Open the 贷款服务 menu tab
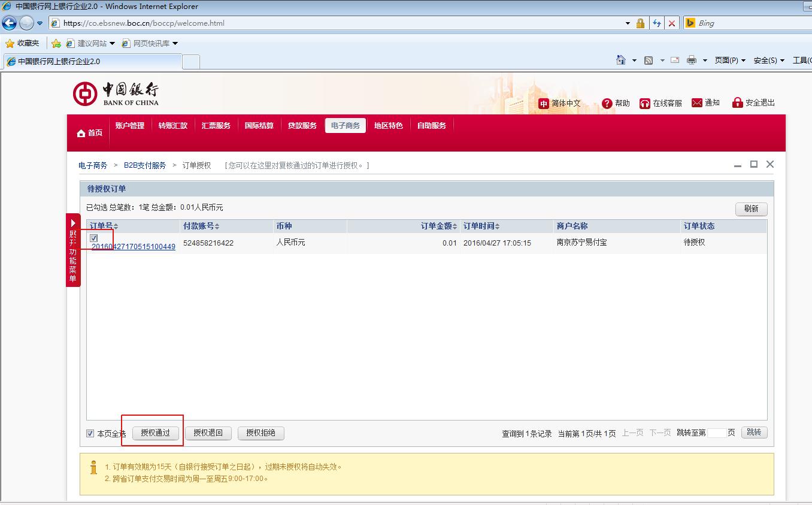The height and width of the screenshot is (505, 812). [x=302, y=125]
